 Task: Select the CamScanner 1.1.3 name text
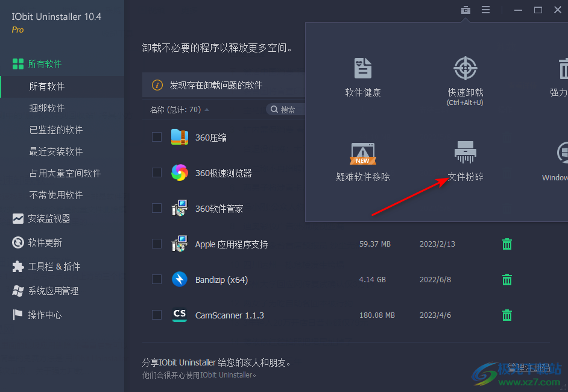[230, 315]
